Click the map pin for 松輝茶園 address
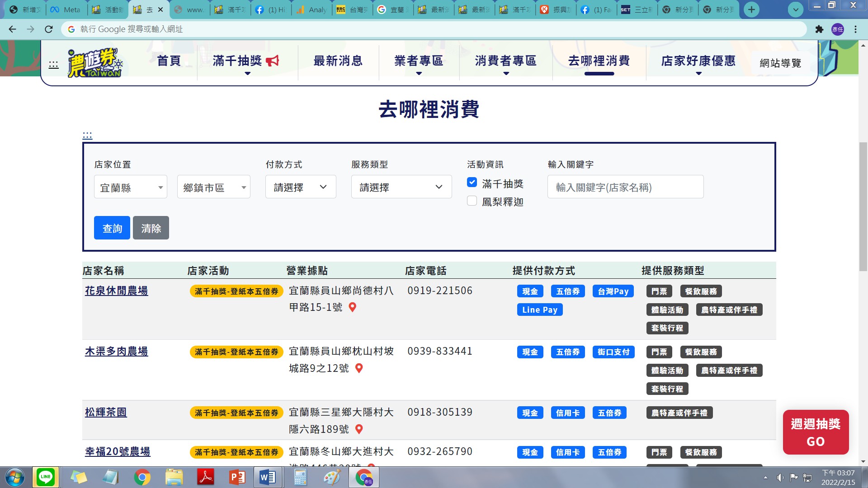Viewport: 868px width, 488px height. 359,429
